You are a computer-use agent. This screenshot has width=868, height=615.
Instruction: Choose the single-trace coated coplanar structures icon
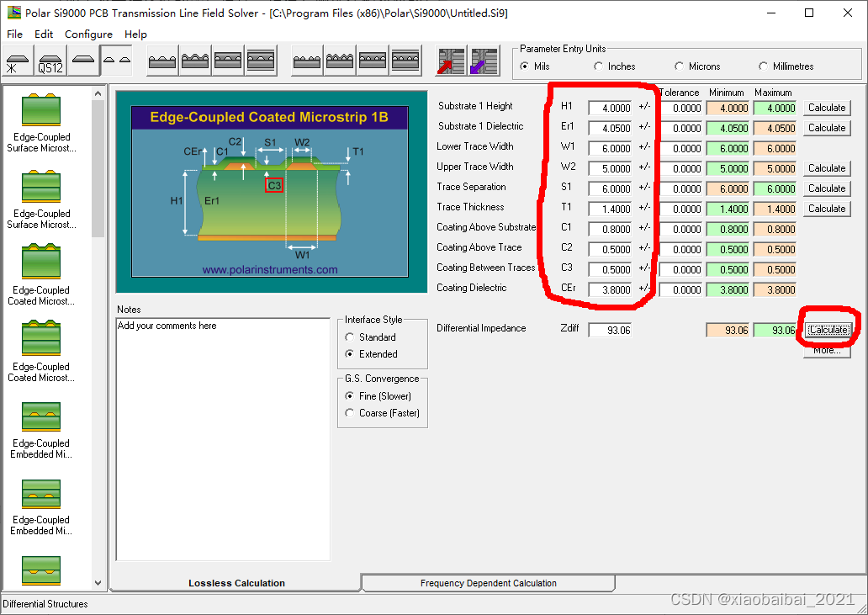[x=195, y=61]
